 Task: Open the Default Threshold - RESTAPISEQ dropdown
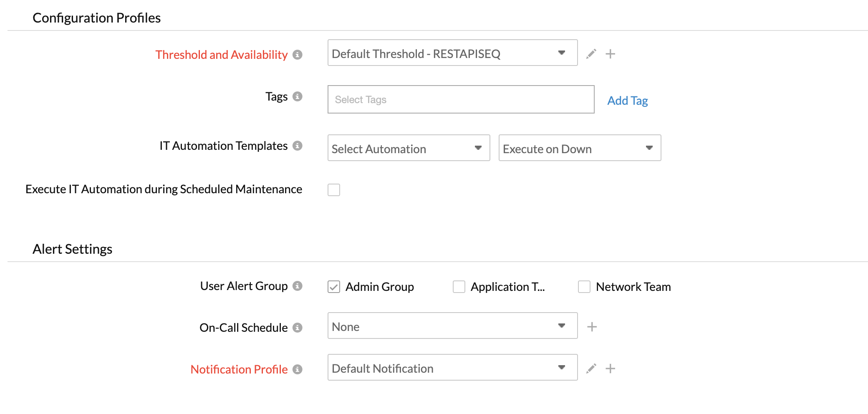point(452,53)
